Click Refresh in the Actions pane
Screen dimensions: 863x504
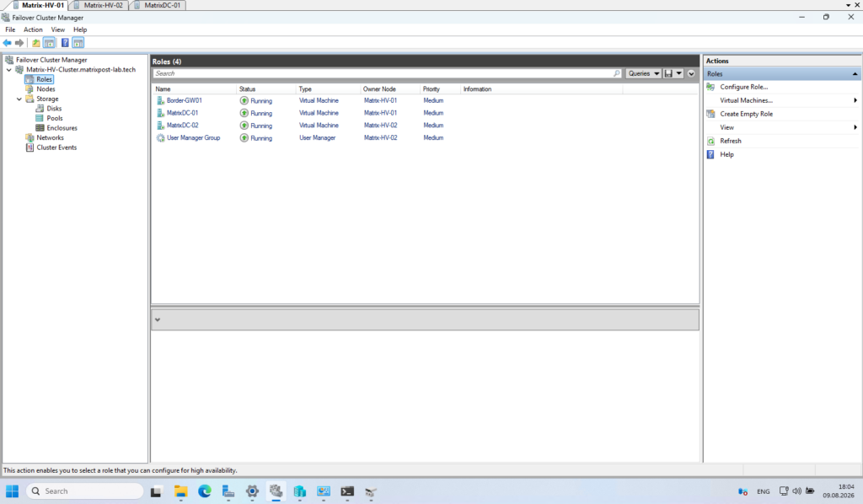pyautogui.click(x=731, y=141)
